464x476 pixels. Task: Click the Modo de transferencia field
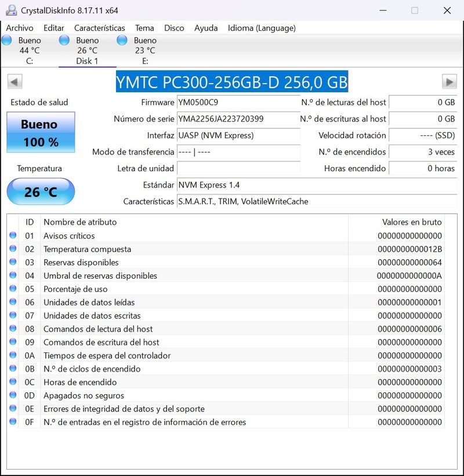coord(238,152)
